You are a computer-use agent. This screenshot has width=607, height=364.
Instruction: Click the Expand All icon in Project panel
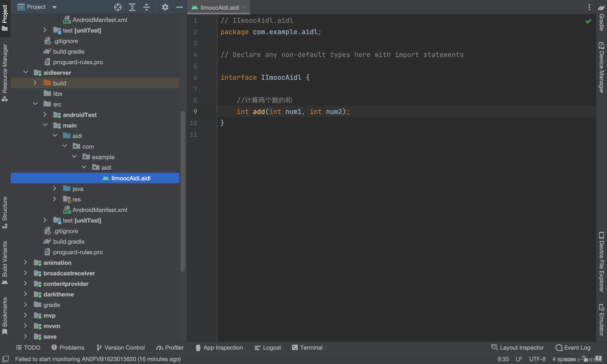132,7
